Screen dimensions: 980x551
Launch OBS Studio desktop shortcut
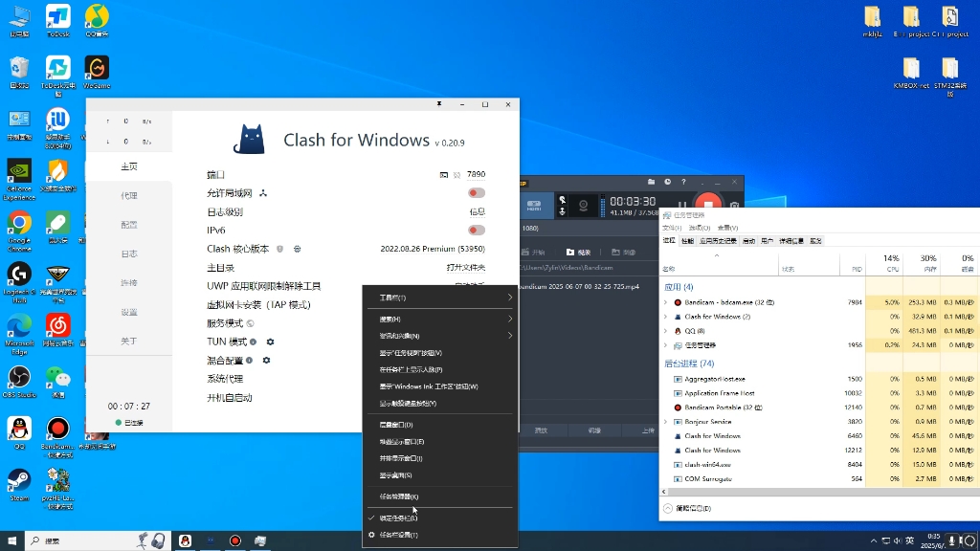click(19, 382)
